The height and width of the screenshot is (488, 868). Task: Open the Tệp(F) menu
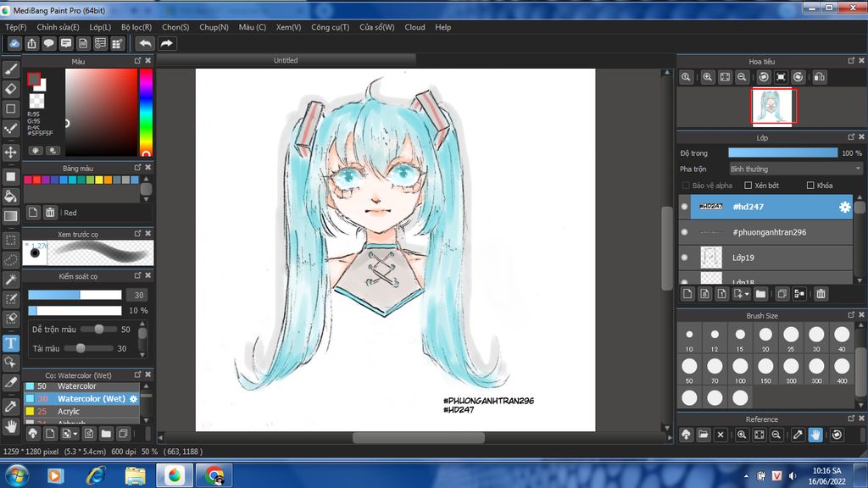pyautogui.click(x=15, y=27)
